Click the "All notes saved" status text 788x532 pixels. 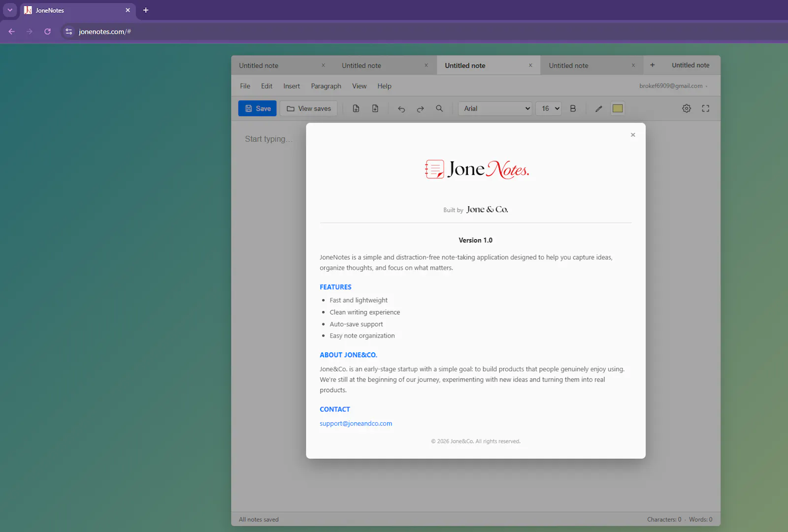(x=259, y=520)
